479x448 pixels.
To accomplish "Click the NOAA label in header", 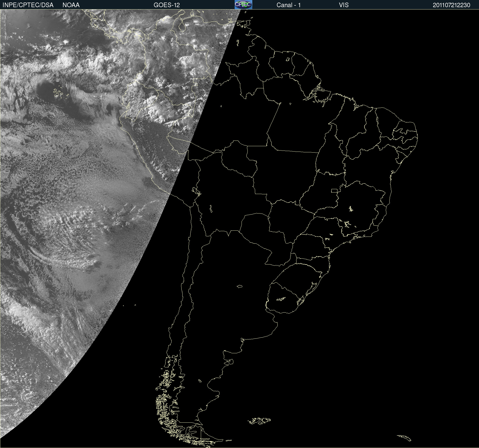I will point(71,5).
